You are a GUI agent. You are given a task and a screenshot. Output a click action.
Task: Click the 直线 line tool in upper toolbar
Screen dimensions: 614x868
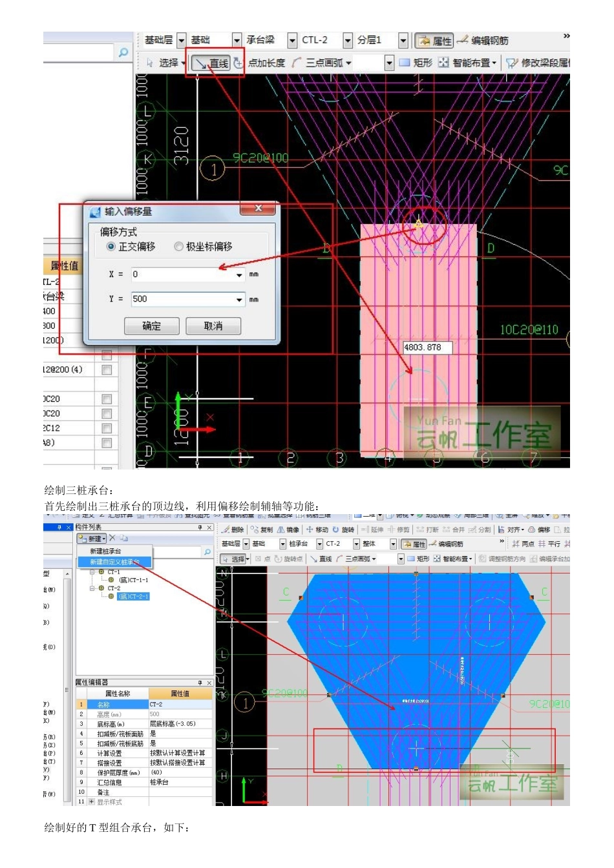point(211,63)
